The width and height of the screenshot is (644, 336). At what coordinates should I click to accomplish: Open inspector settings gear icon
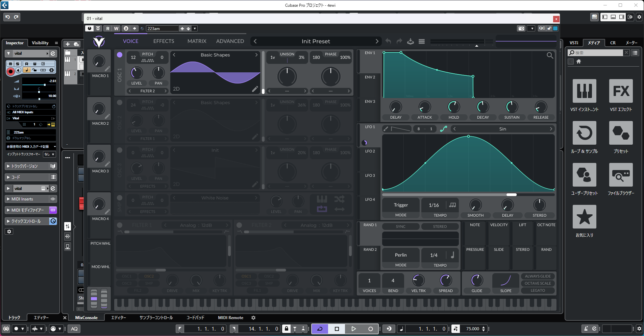coord(9,232)
